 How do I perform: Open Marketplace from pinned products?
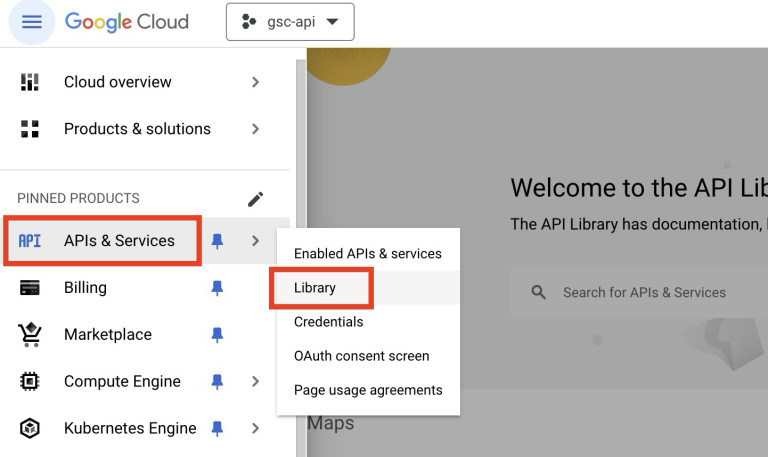pyautogui.click(x=108, y=335)
